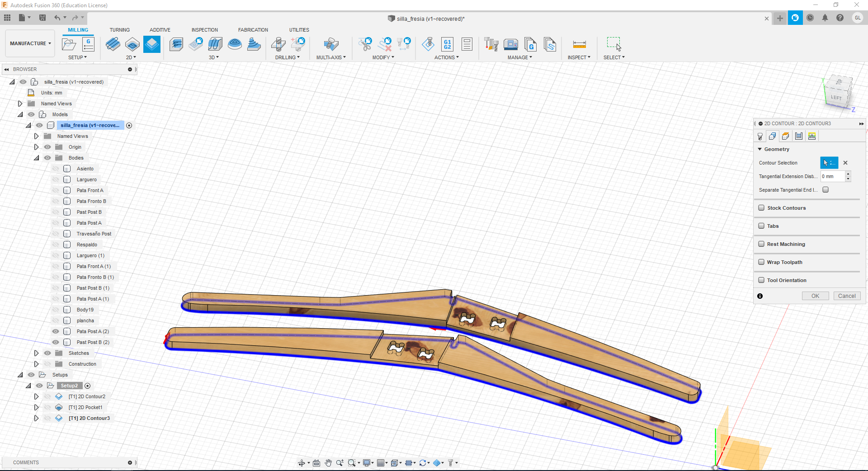
Task: Click the NC Program G-code setup icon
Action: (88, 44)
